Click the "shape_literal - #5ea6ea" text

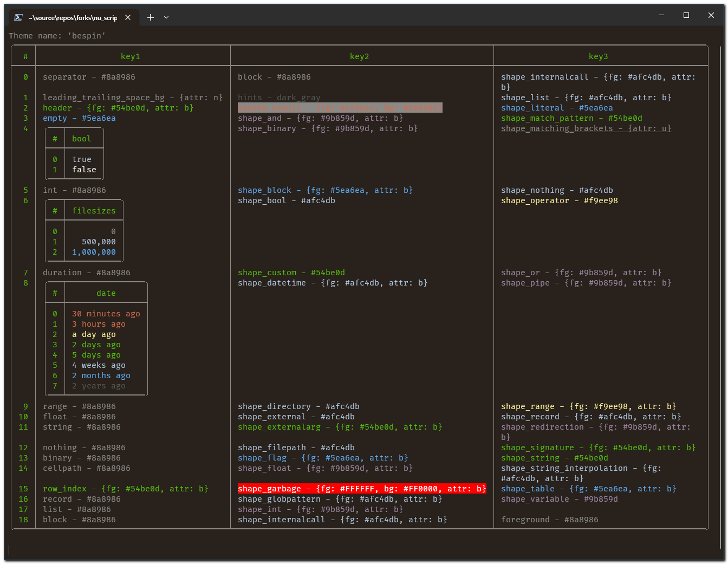click(557, 108)
